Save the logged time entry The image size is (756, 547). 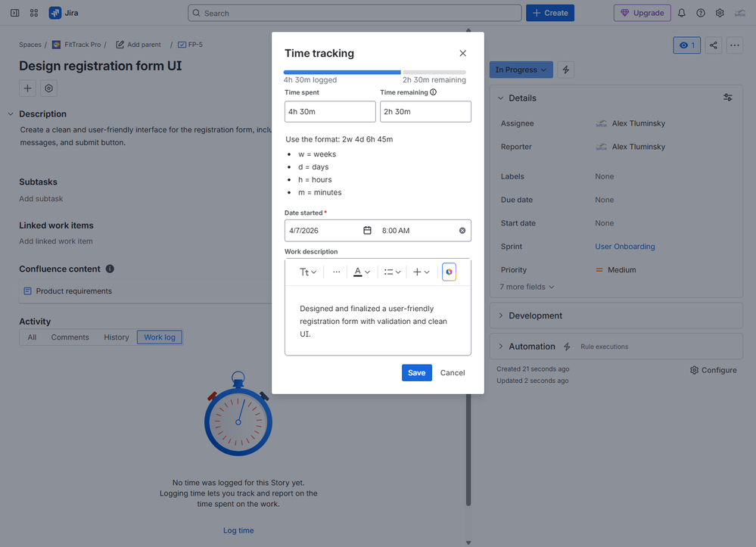416,372
